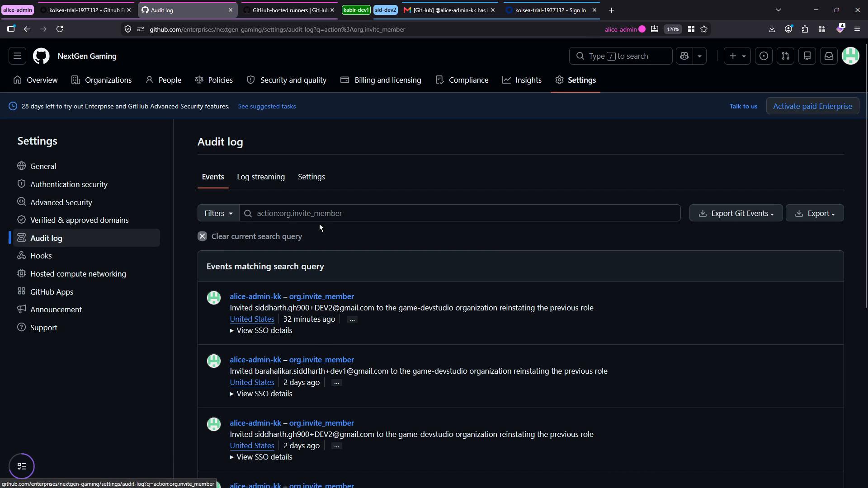Open the browser downloads icon
Image resolution: width=868 pixels, height=488 pixels.
772,29
